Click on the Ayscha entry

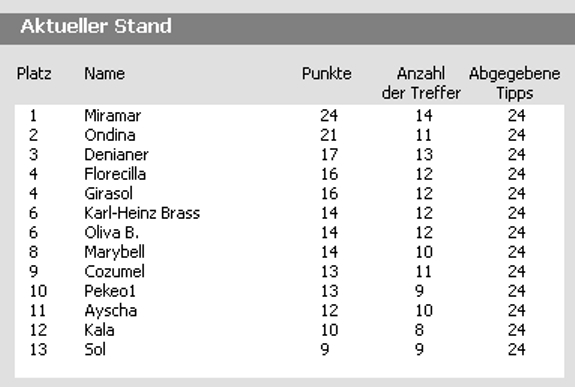110,311
